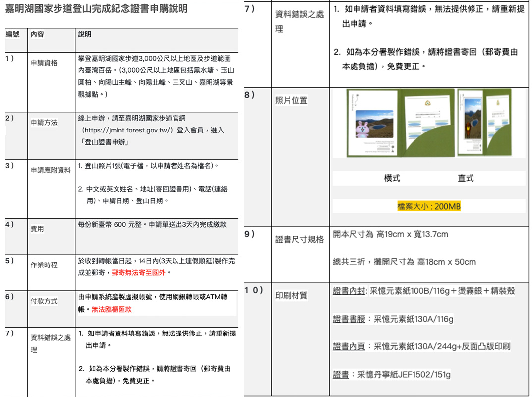This screenshot has height=397, width=532.
Task: Click the brown figure in the portrait certificate photo
Action: coord(467,131)
